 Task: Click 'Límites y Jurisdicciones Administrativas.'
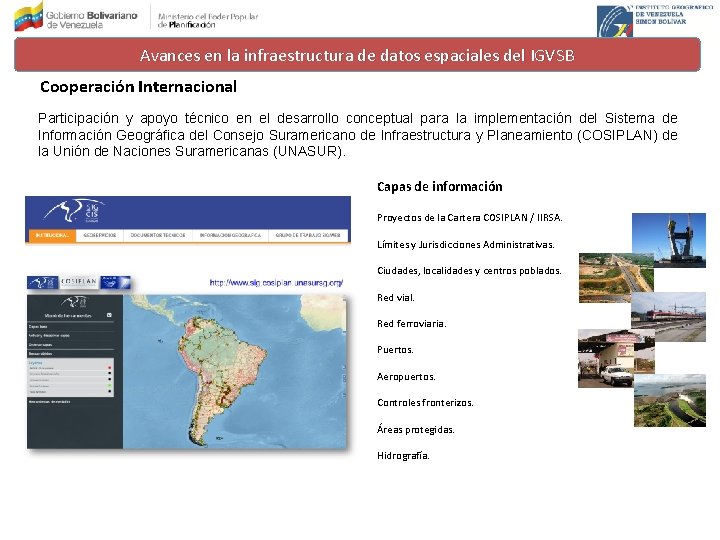click(x=466, y=244)
